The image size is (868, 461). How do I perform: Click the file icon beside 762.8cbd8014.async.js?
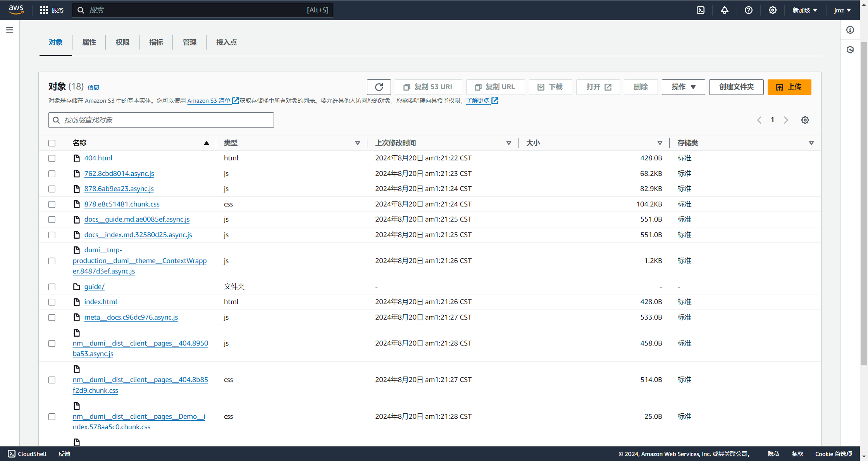pos(77,174)
